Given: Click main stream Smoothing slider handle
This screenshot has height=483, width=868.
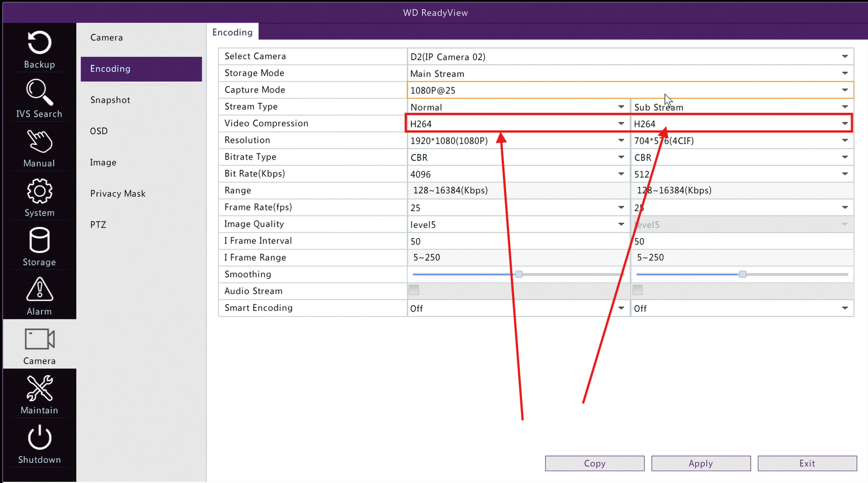Looking at the screenshot, I should (x=519, y=274).
